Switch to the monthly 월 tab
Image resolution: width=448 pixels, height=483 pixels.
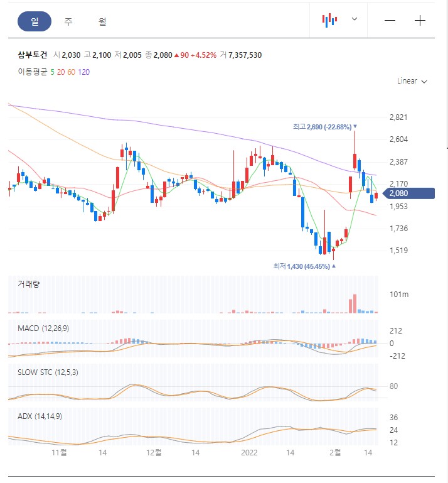point(102,21)
